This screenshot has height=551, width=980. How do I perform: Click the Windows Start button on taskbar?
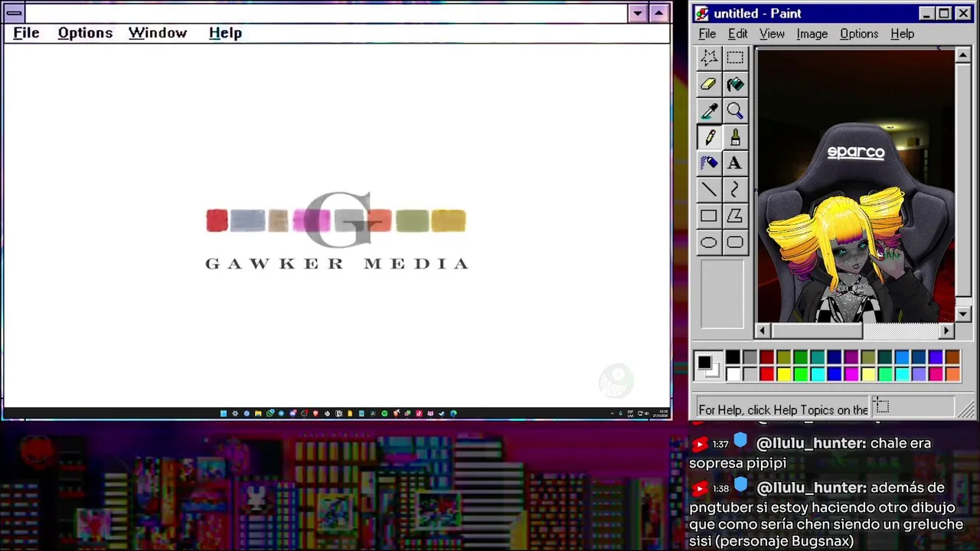coord(224,413)
